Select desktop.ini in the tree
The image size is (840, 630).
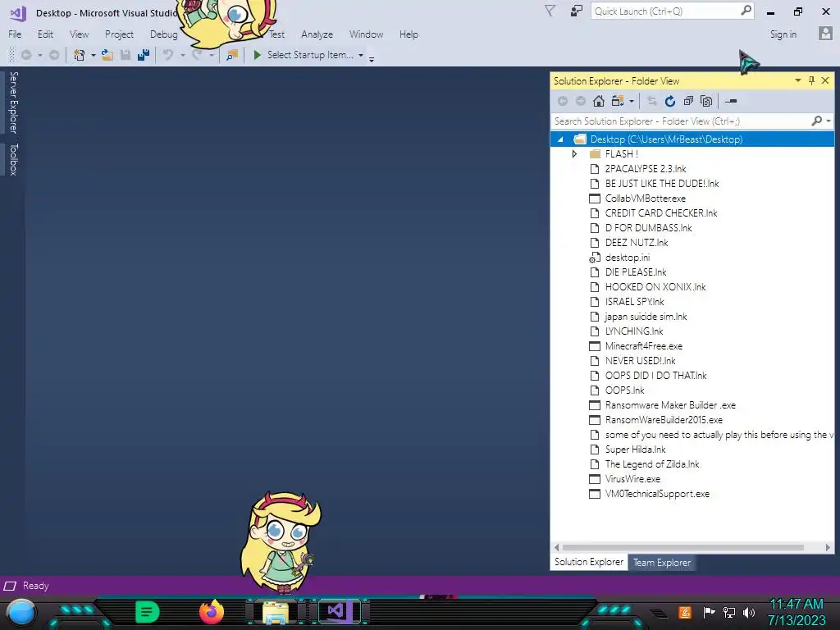coord(628,258)
